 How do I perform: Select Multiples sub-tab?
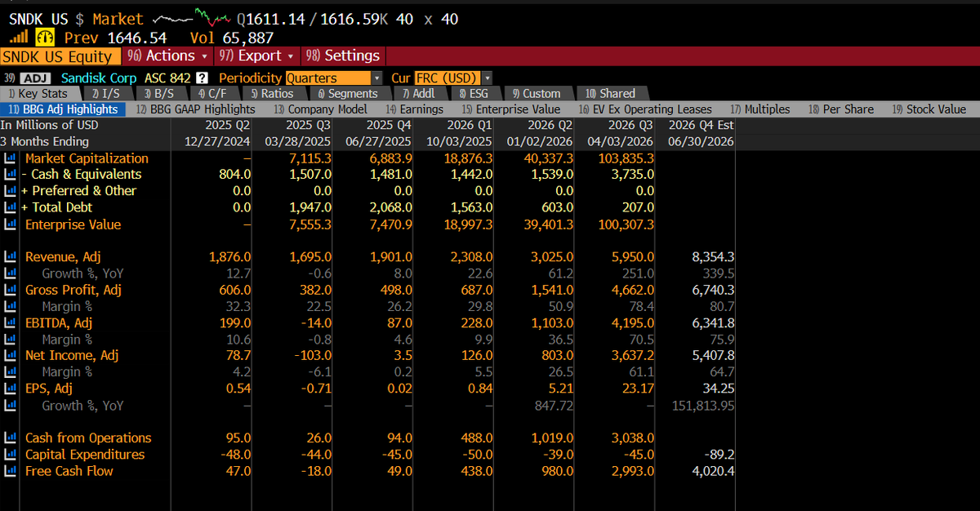[760, 109]
